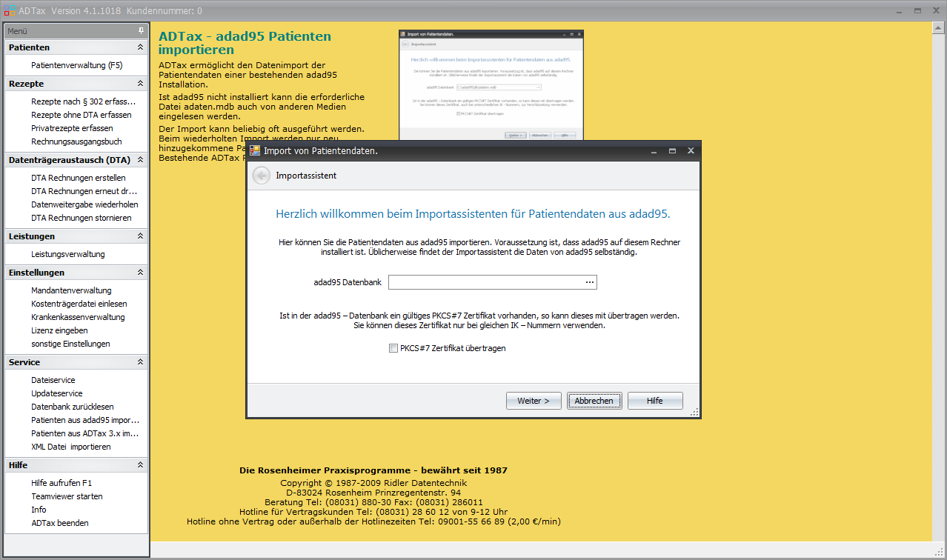Click the pin icon of the Menü panel
Image resolution: width=947 pixels, height=560 pixels.
pos(141,31)
